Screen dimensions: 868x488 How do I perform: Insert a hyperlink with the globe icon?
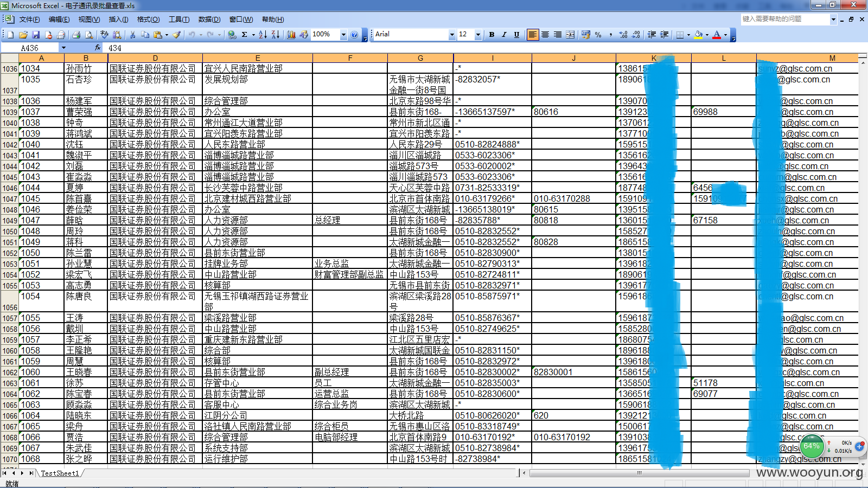click(x=232, y=35)
